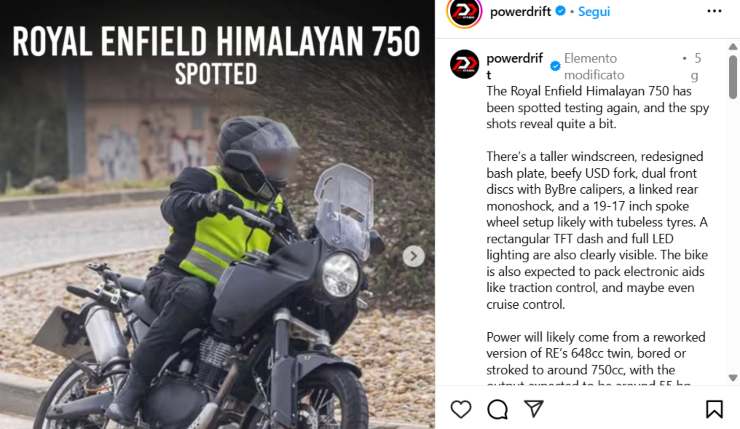Click the 5 g post timestamp
This screenshot has height=429, width=740.
coord(697,67)
